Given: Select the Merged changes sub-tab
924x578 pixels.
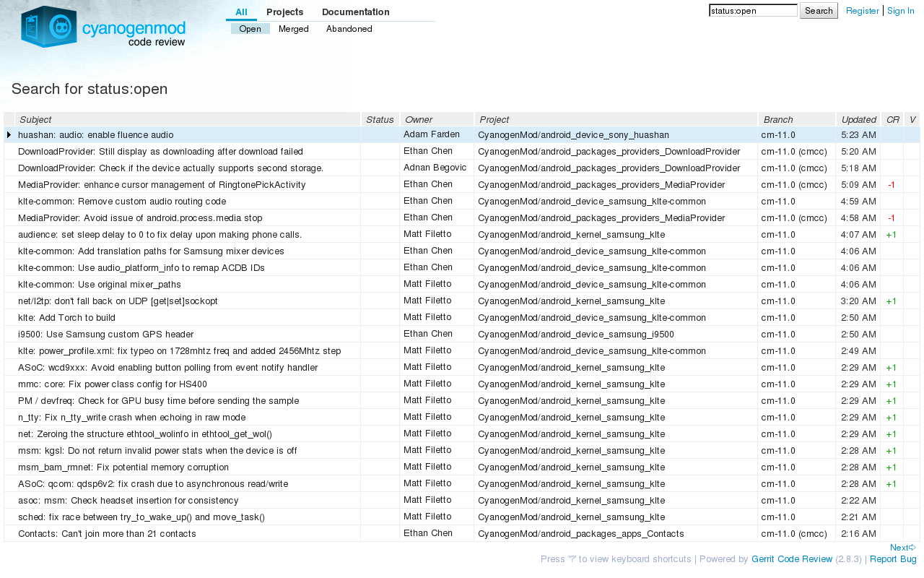Looking at the screenshot, I should (x=294, y=29).
